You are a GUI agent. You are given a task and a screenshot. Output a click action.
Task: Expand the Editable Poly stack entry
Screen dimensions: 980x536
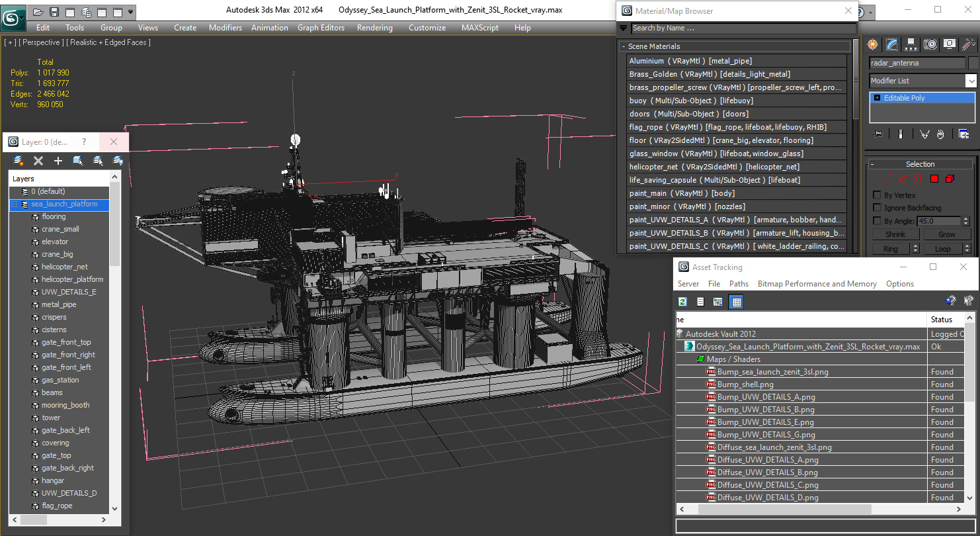[877, 98]
